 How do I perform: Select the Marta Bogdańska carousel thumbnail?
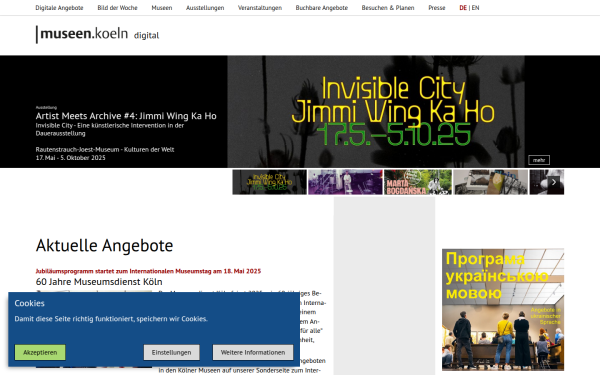(418, 182)
